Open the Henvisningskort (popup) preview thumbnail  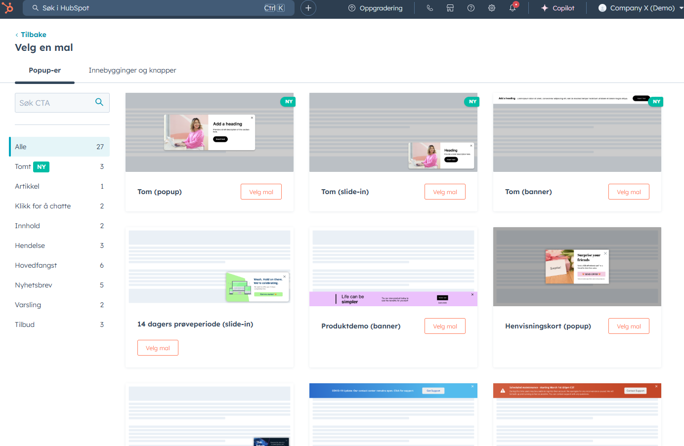(x=577, y=267)
